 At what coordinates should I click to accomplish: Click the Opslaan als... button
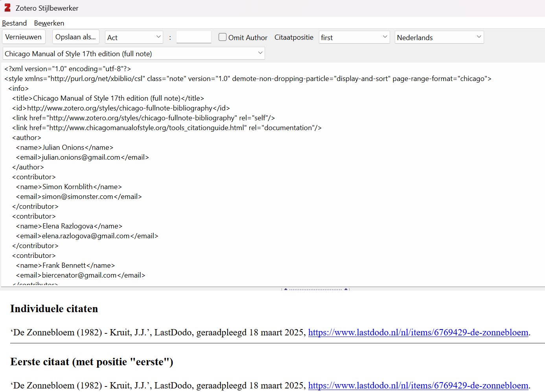point(75,37)
